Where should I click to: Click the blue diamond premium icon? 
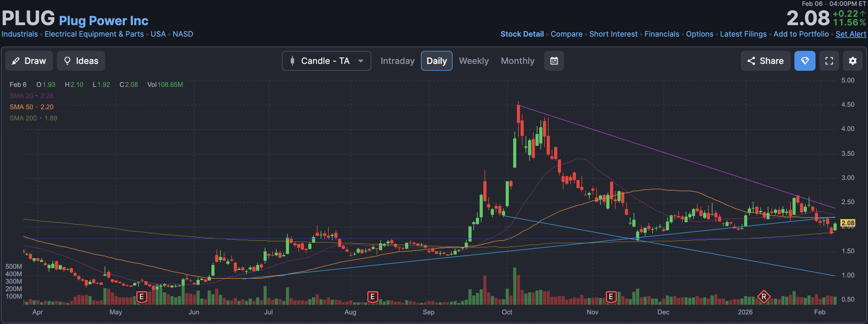coord(805,61)
